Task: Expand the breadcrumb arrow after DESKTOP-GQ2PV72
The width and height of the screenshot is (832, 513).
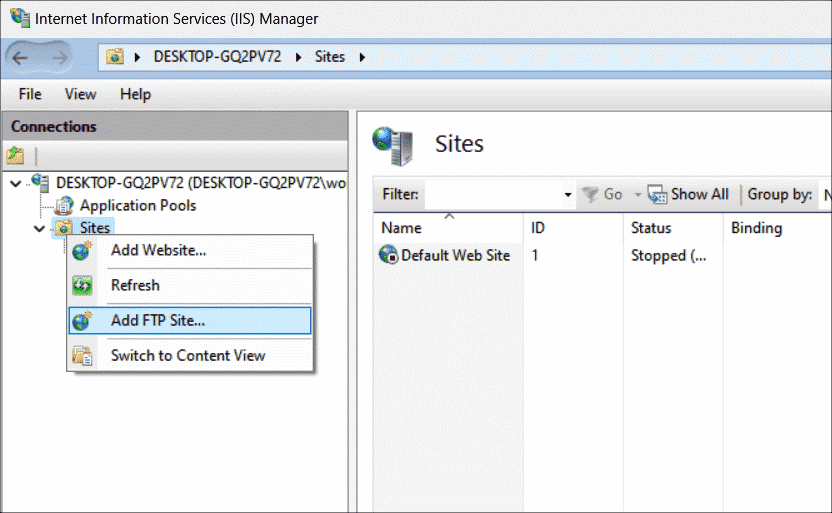Action: 298,57
